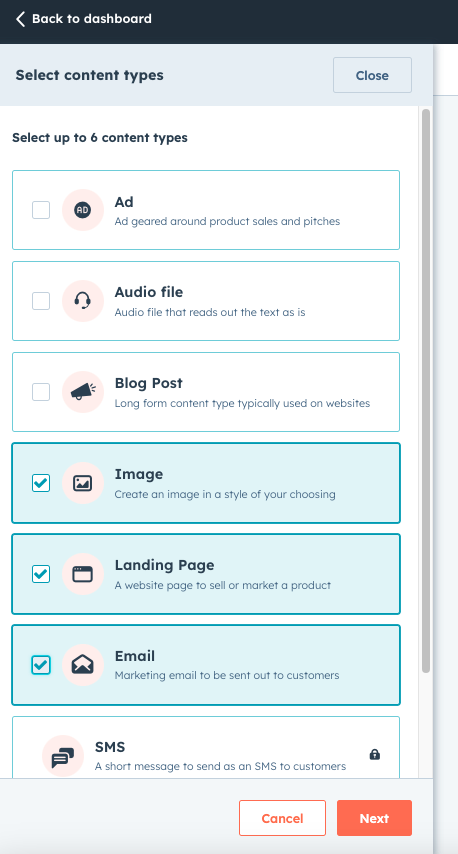Click 'Long form content type' description
The height and width of the screenshot is (854, 458).
242,404
